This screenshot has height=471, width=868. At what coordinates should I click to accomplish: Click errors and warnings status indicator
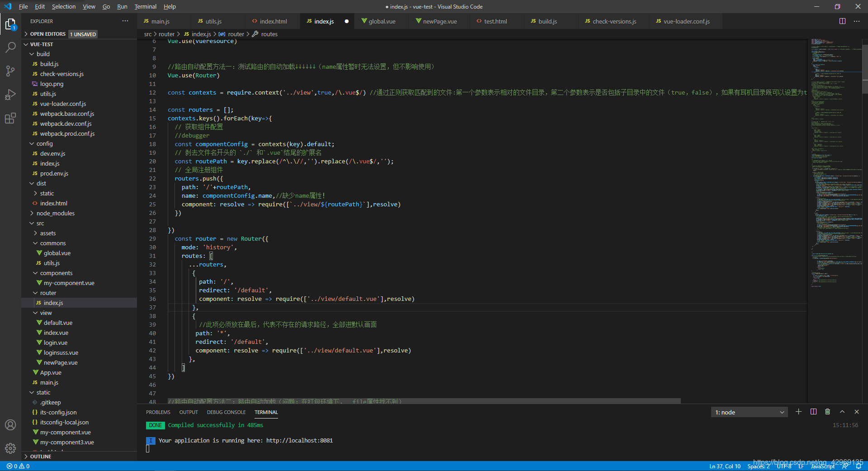click(x=18, y=466)
